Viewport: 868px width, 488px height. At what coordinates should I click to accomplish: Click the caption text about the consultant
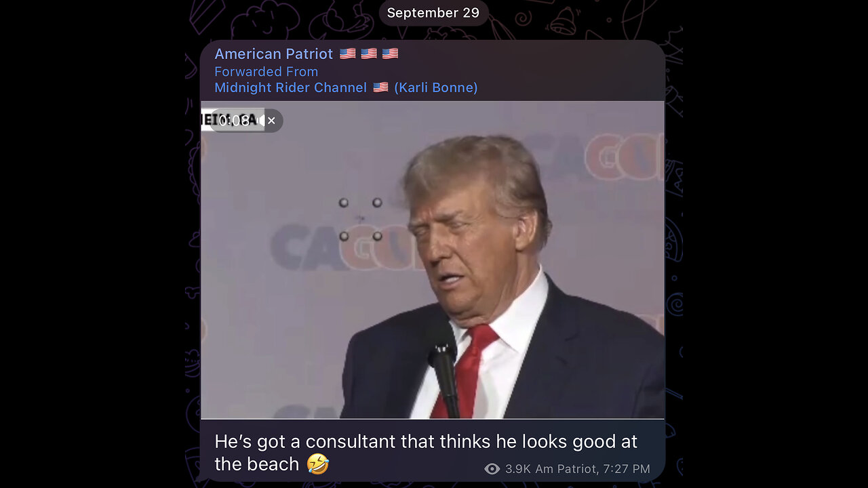pyautogui.click(x=426, y=453)
